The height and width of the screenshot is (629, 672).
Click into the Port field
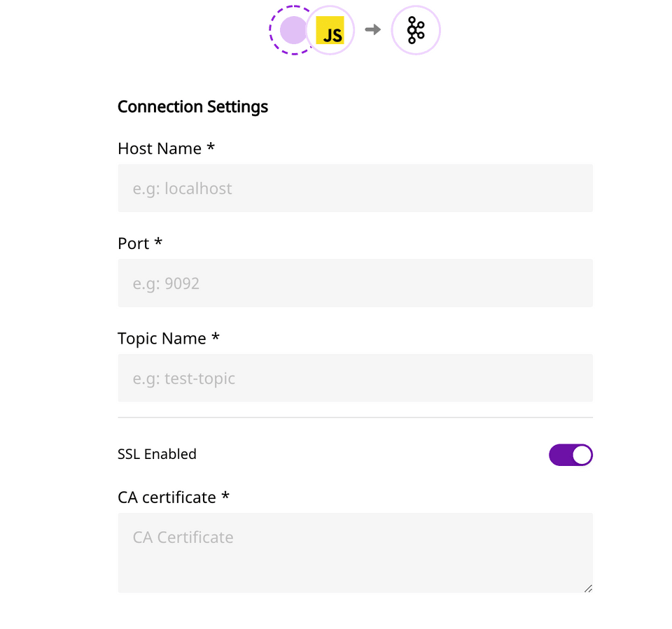coord(355,283)
